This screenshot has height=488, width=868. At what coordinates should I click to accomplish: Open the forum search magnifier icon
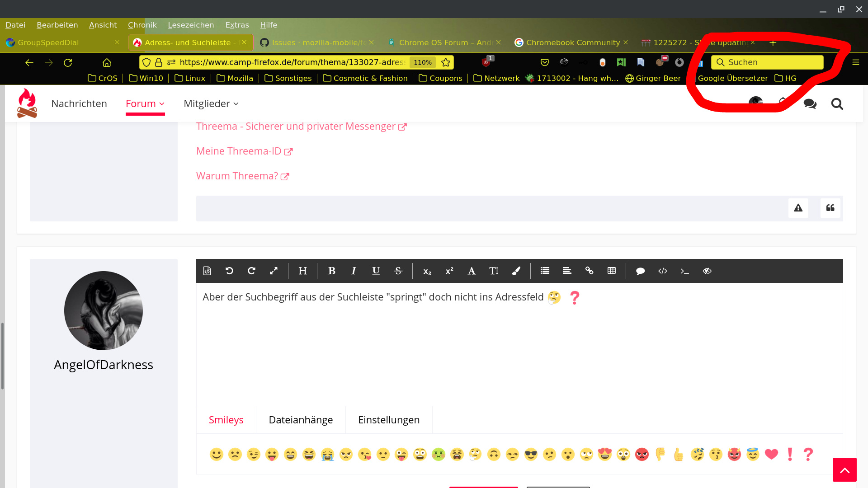point(837,104)
